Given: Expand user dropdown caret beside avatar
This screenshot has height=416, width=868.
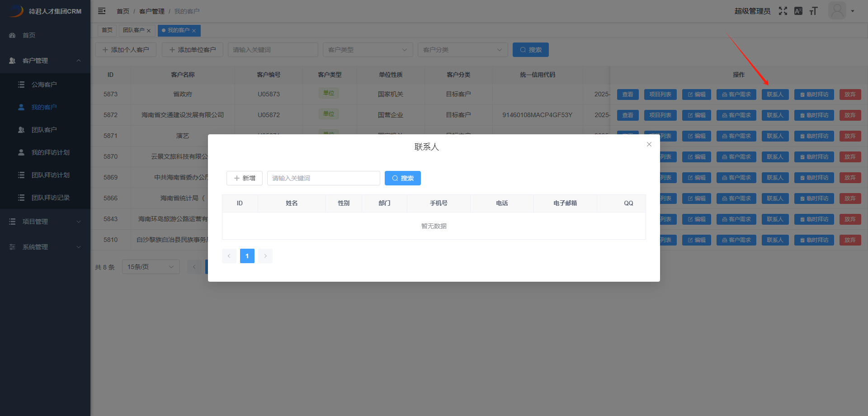Looking at the screenshot, I should (x=853, y=11).
